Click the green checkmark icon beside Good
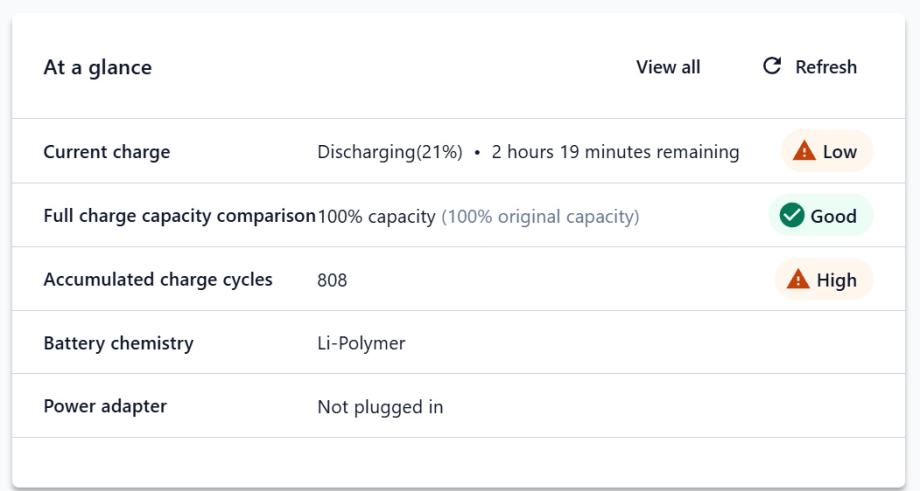Viewport: 920px width, 491px height. [792, 216]
